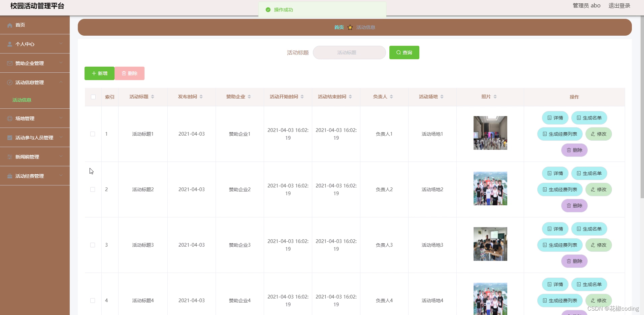This screenshot has height=315, width=644.
Task: Expand the 场地管理 menu chevron
Action: coord(61,118)
